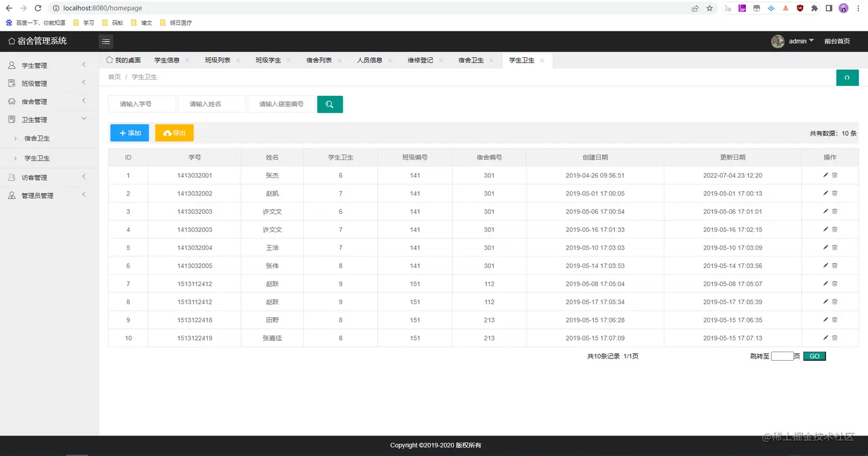
Task: Open the 百度一下 bookmark
Action: (x=35, y=23)
